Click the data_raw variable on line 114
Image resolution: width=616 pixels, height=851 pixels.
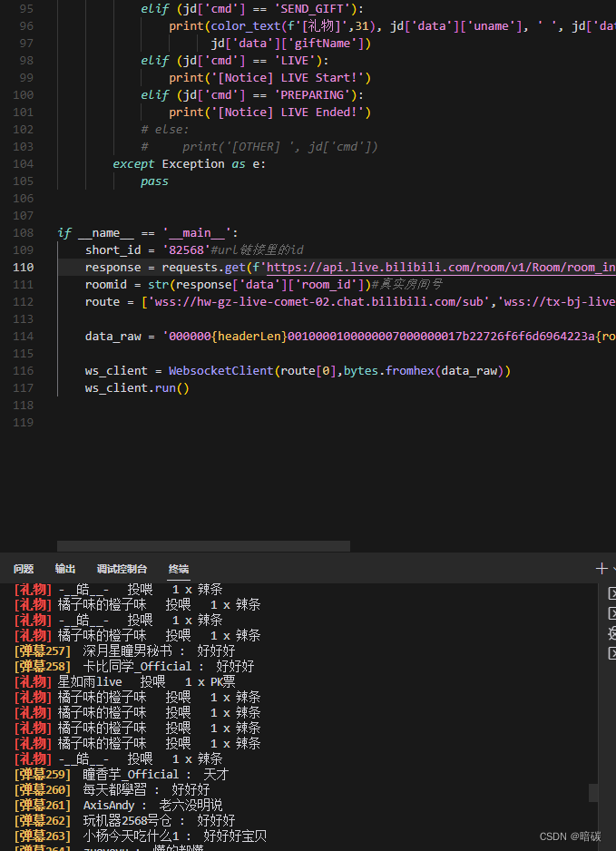(112, 336)
